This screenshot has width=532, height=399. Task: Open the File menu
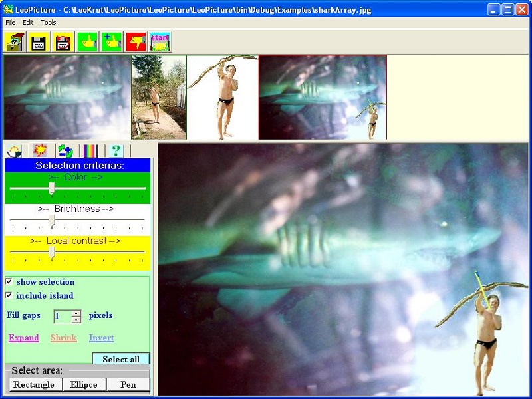(x=11, y=22)
